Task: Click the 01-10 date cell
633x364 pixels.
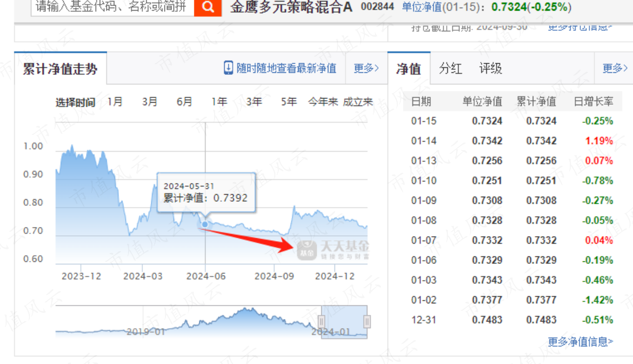Action: [424, 180]
